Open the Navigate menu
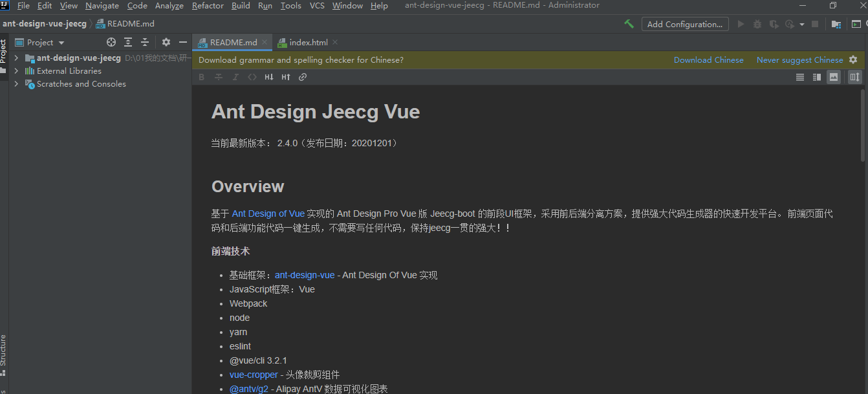This screenshot has width=868, height=394. point(102,5)
